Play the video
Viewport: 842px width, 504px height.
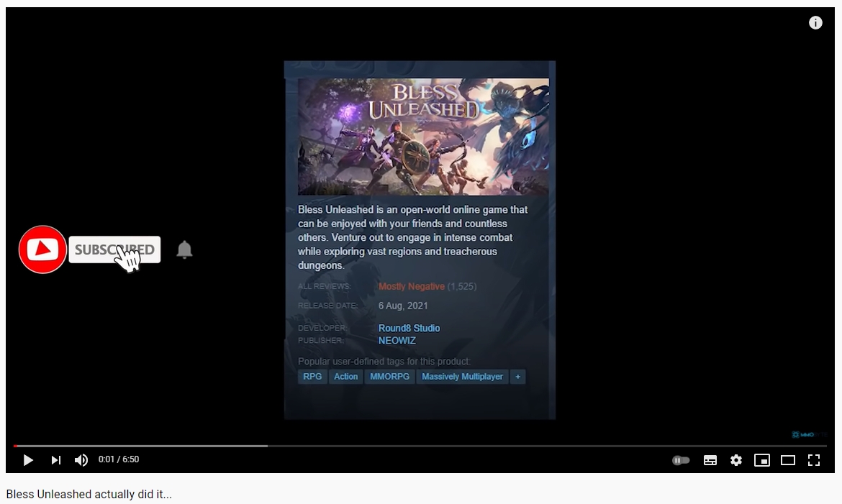pos(28,460)
